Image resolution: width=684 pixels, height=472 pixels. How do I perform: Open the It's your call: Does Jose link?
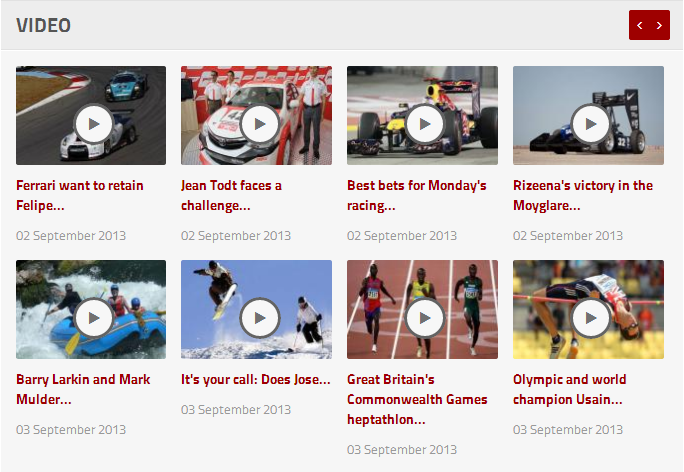256,380
